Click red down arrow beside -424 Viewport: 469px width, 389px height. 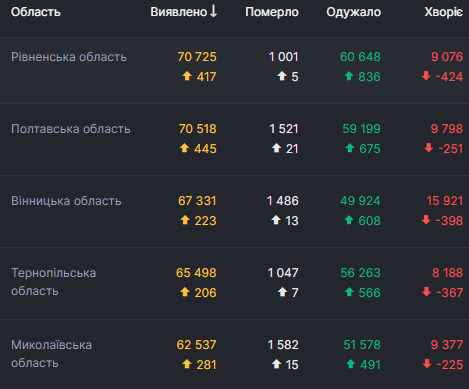(x=426, y=76)
